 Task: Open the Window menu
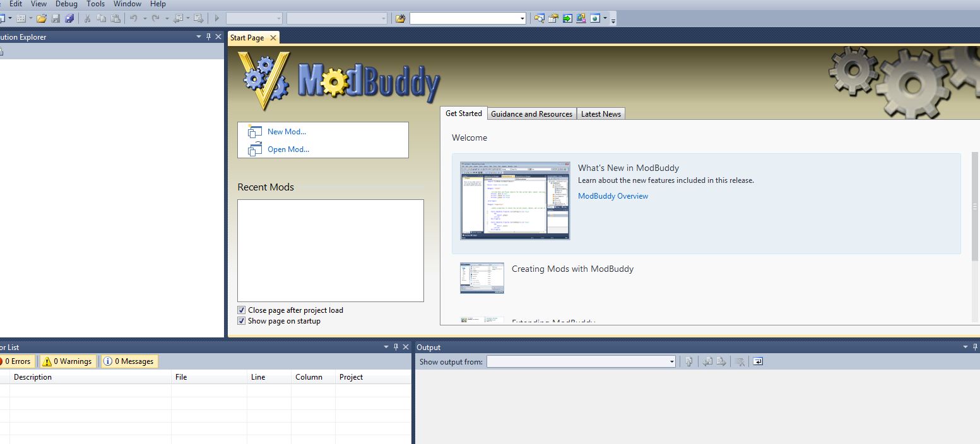[x=127, y=4]
